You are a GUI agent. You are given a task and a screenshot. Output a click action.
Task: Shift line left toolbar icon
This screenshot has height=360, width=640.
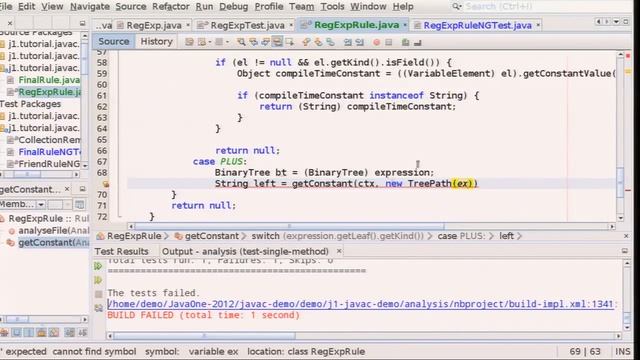pyautogui.click(x=347, y=42)
